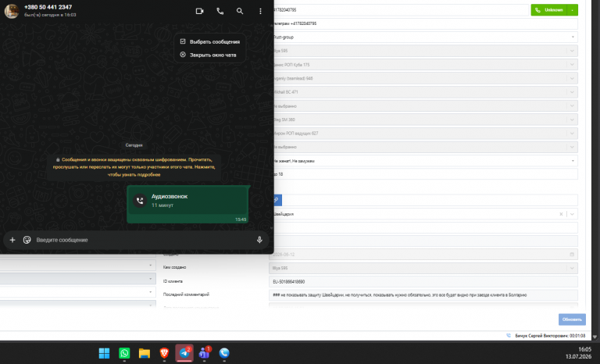Click the 'Кем создано' label
This screenshot has height=364, width=600.
(x=174, y=268)
